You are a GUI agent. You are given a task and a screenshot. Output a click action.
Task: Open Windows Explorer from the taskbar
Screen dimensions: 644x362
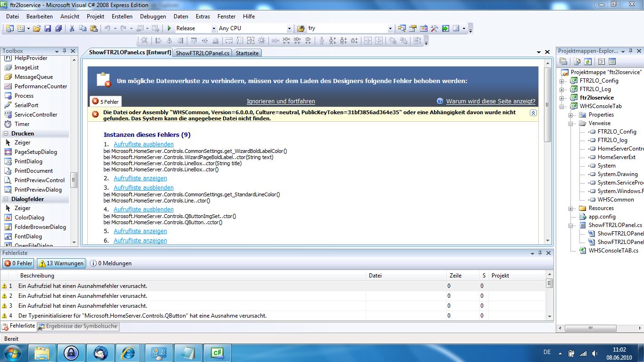point(42,353)
